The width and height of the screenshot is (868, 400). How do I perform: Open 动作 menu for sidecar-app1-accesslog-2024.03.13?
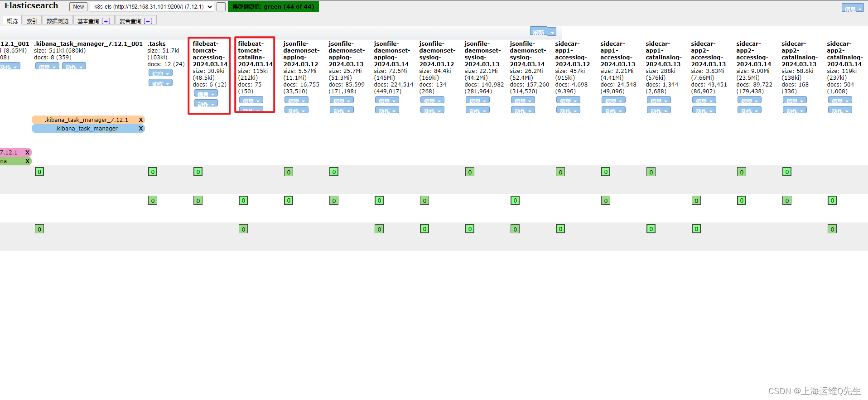[x=613, y=110]
